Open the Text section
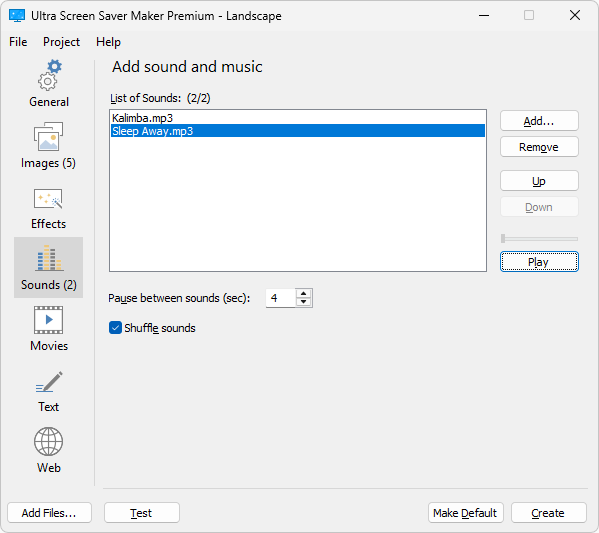Viewport: 599px width, 533px height. tap(49, 389)
